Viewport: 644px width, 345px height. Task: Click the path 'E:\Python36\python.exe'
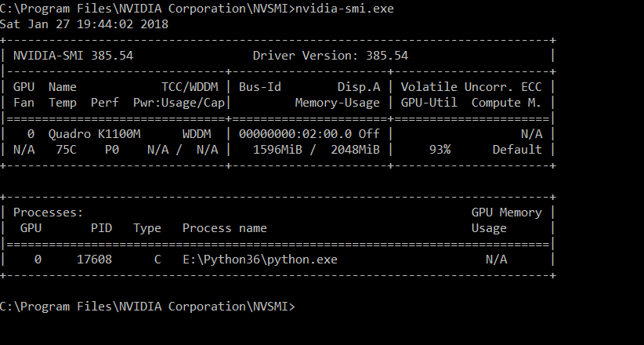tap(260, 259)
